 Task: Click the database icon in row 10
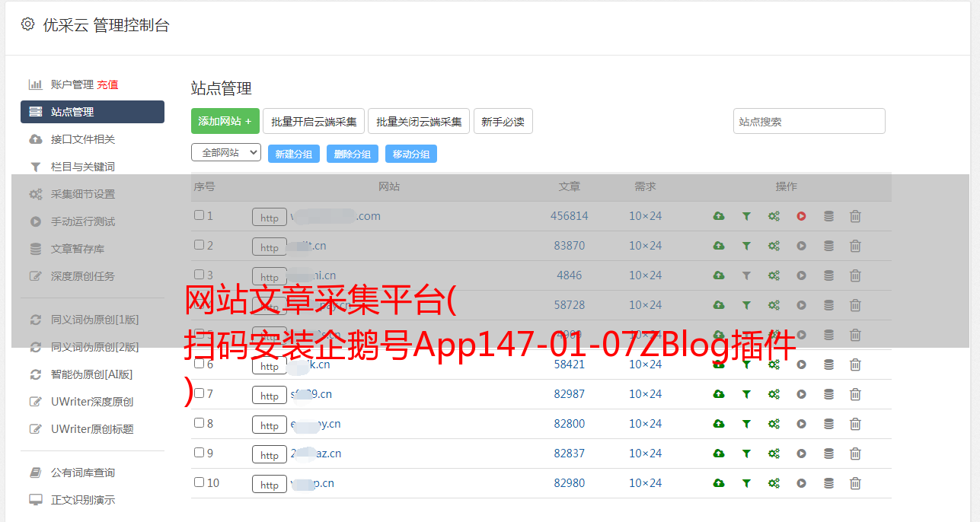click(828, 483)
